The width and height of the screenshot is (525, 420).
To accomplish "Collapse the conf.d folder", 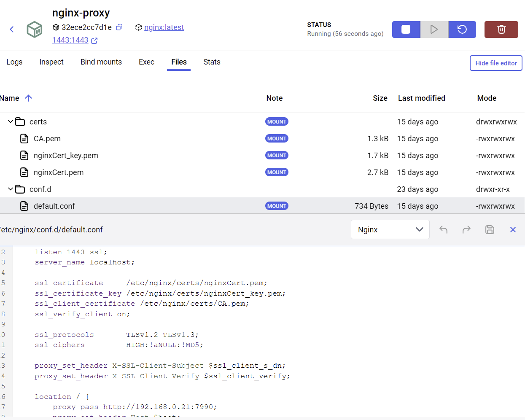I will (11, 189).
